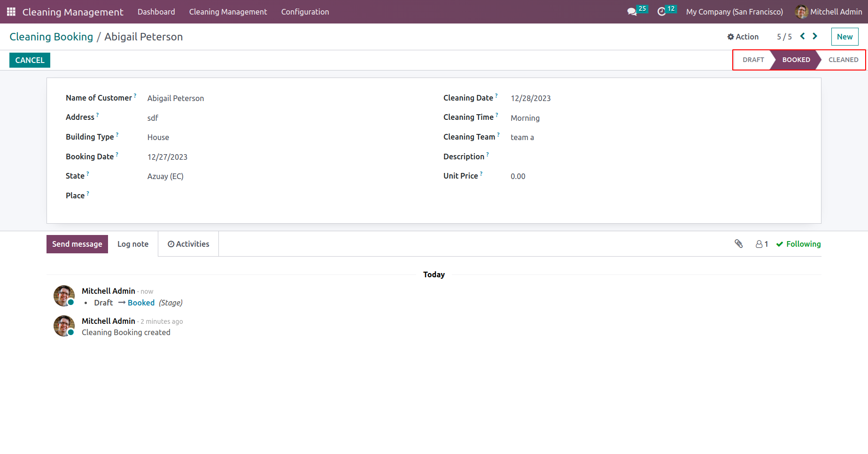This screenshot has height=454, width=868.
Task: Click the Building Type value House
Action: point(158,137)
